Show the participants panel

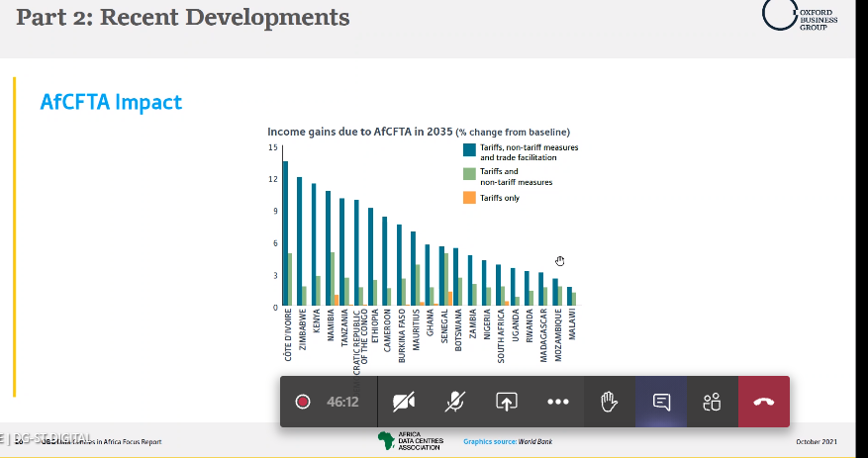[713, 402]
